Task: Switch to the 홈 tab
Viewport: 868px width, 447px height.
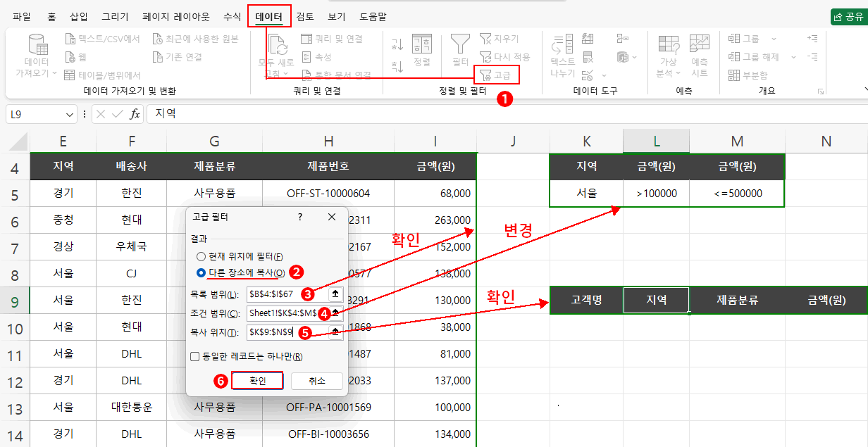Action: pos(51,16)
